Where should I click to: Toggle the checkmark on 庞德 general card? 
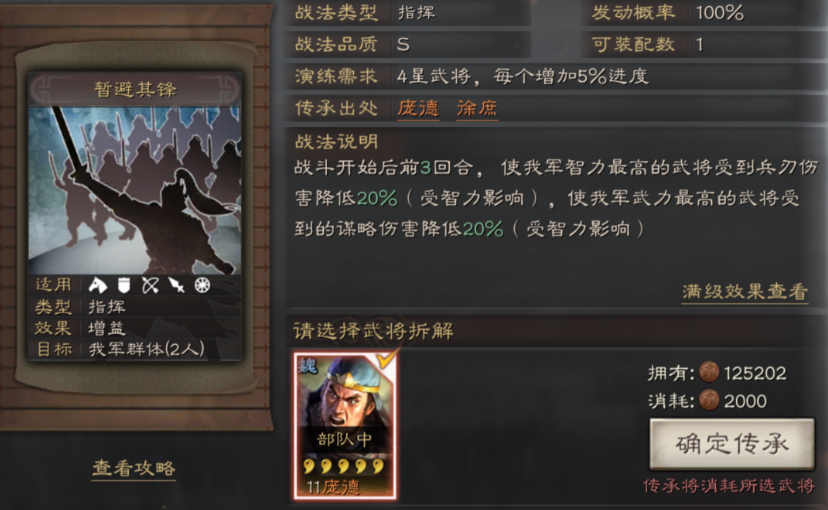(x=385, y=360)
